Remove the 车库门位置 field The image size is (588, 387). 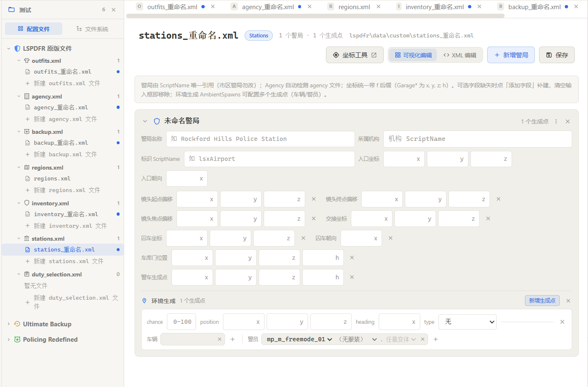(352, 258)
